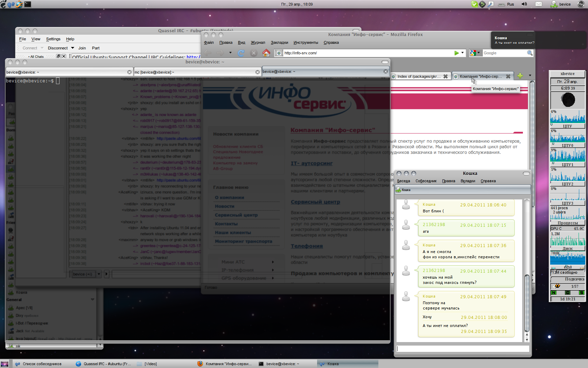This screenshot has height=368, width=588.
Task: Click gkrellm Диск disk chart
Action: [567, 239]
